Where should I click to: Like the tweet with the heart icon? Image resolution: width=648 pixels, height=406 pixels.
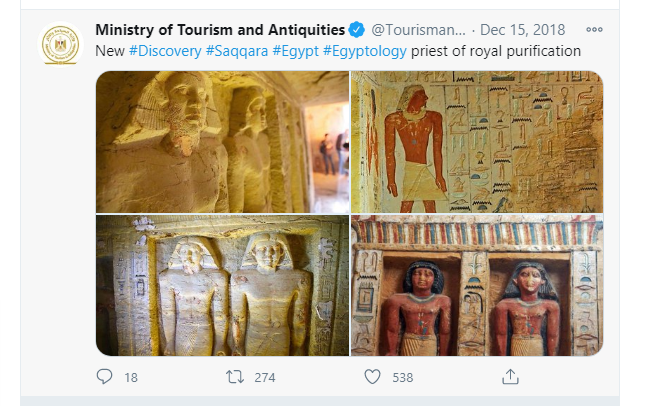click(372, 377)
